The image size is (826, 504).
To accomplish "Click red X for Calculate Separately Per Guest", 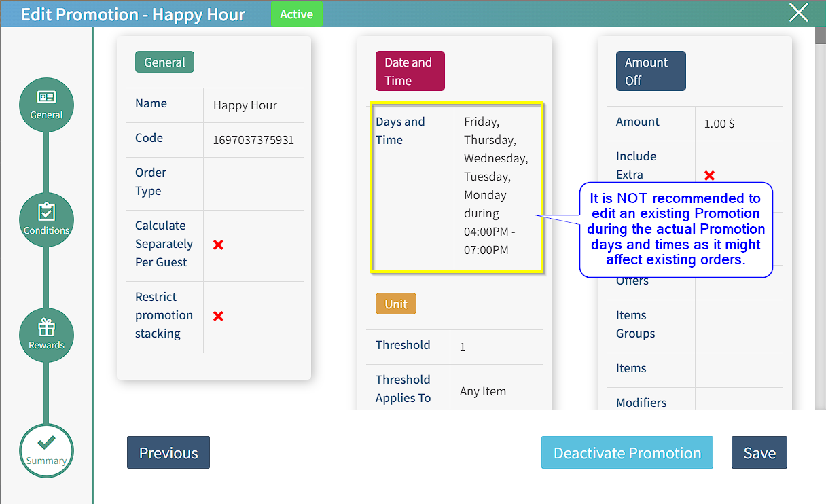I will pos(218,245).
